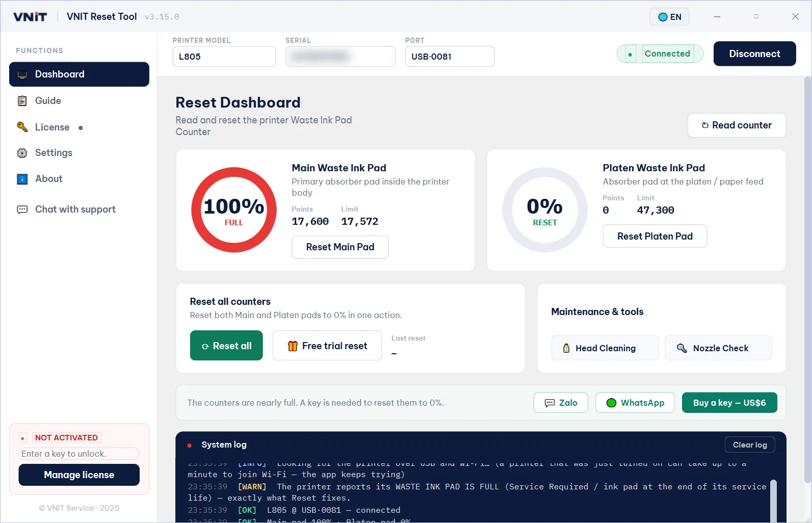Screen dimensions: 812x523
Task: Click the Connected status indicator
Action: (660, 54)
